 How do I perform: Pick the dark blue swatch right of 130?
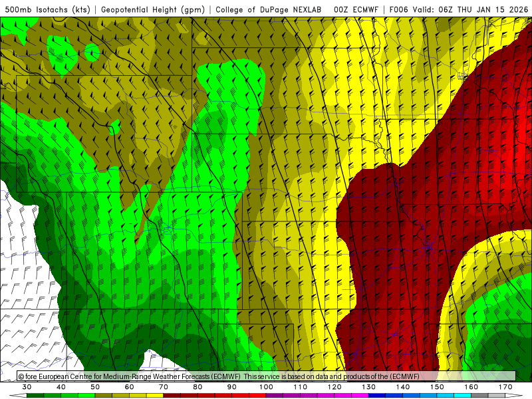[x=377, y=396]
